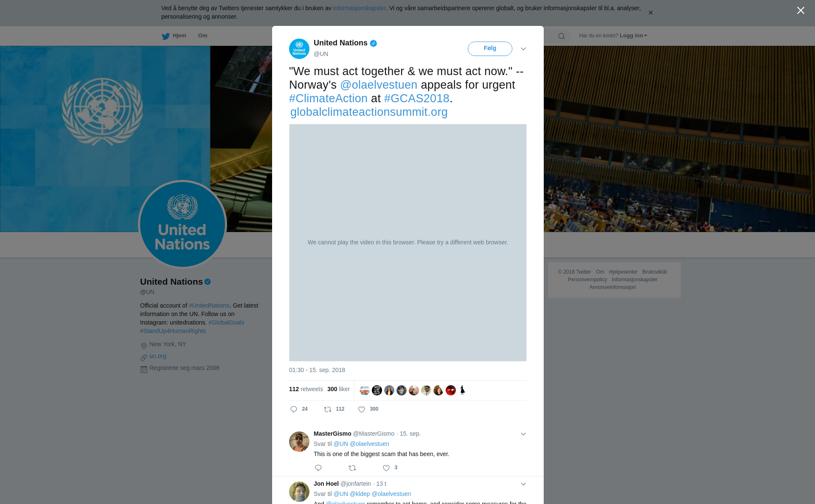Screen dimensions: 815x504
Task: Expand options for MasterGismo's reply
Action: 523,434
